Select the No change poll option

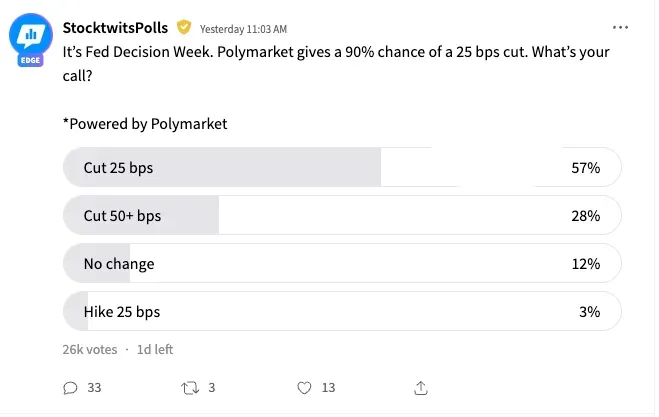(x=342, y=263)
